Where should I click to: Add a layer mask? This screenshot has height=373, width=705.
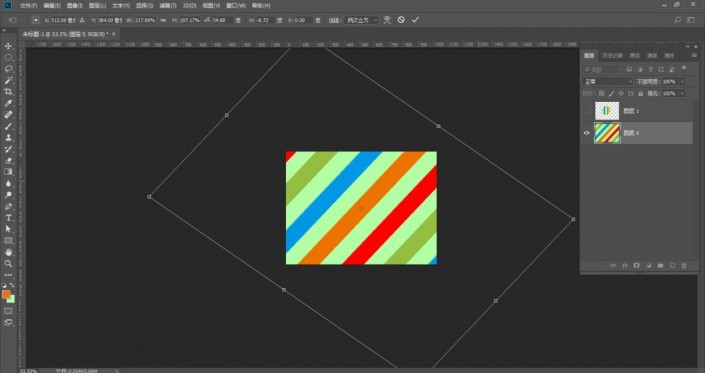pos(636,266)
